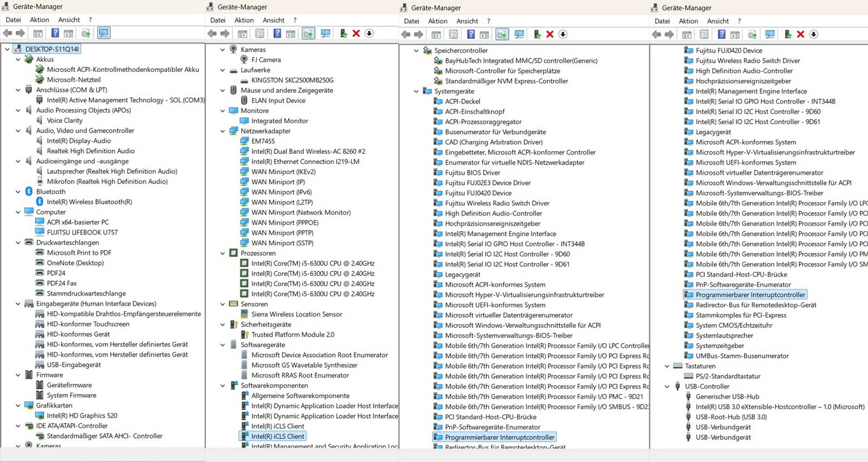Click red X uninstall icon above Netzwerkadapter tree
868x462 pixels.
(356, 34)
